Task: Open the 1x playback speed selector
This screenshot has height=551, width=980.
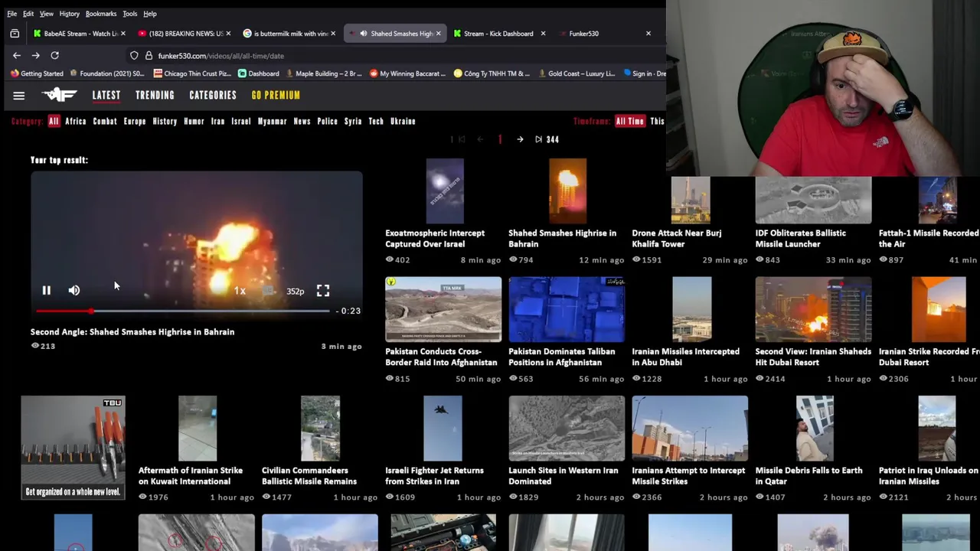Action: (240, 291)
